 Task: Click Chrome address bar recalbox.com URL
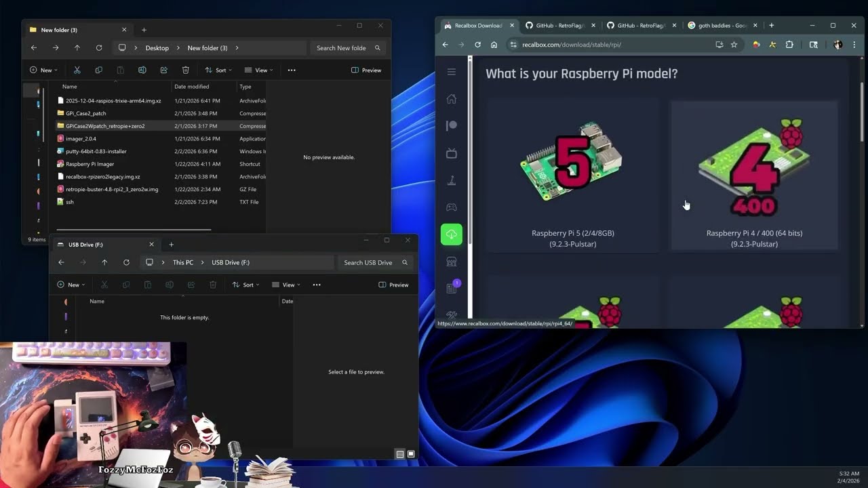(x=572, y=45)
